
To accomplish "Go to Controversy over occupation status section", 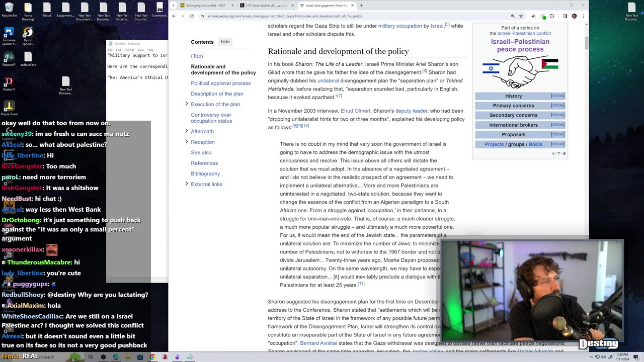I will click(x=211, y=118).
